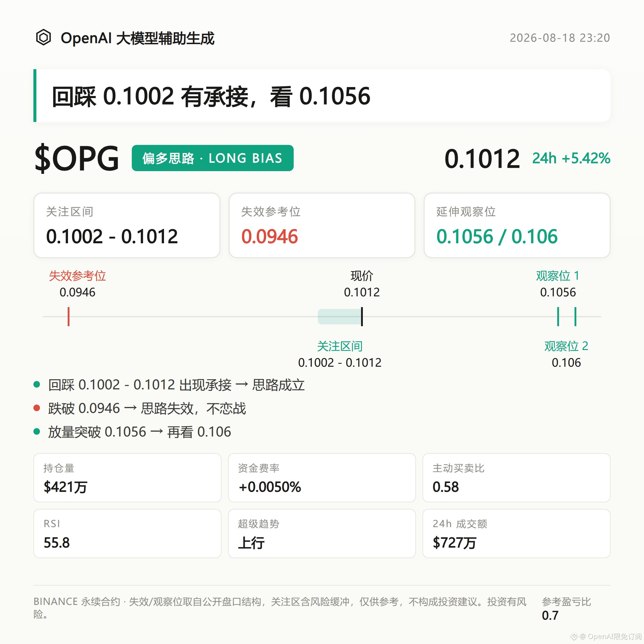The image size is (644, 644).
Task: Click the $OPG ticker symbol
Action: [77, 158]
